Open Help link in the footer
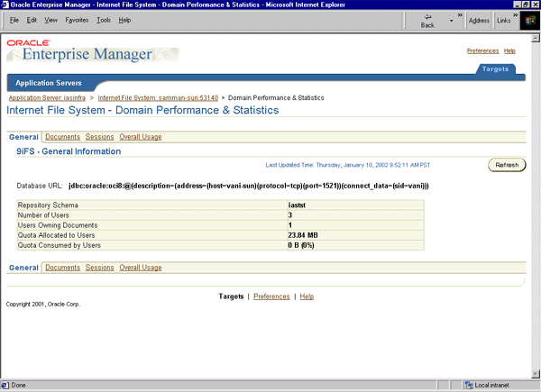The height and width of the screenshot is (392, 541). (x=307, y=296)
